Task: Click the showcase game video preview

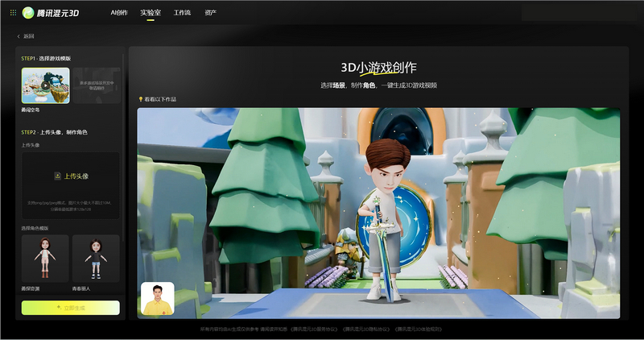Action: (378, 213)
